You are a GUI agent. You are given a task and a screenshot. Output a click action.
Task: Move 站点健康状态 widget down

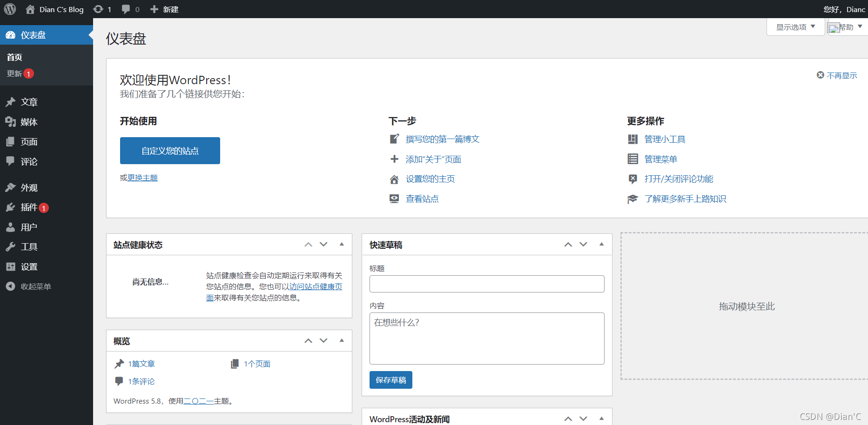323,245
